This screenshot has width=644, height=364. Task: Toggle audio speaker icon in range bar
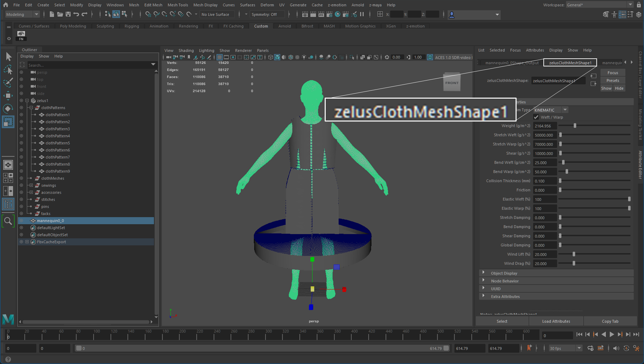[616, 348]
